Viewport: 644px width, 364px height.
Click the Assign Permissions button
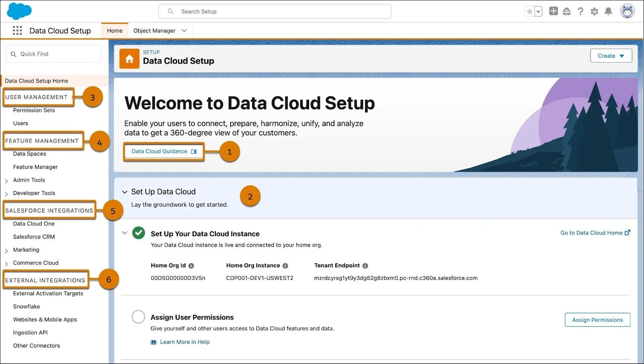tap(597, 320)
